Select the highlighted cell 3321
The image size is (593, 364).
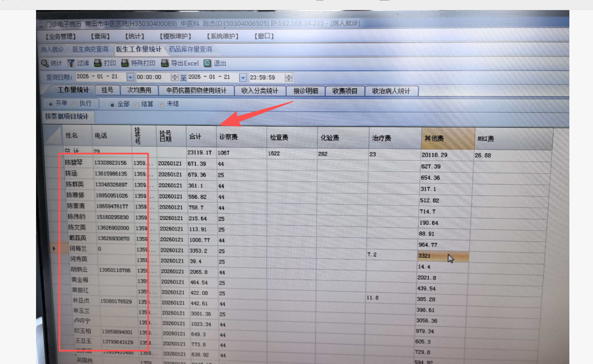click(443, 256)
